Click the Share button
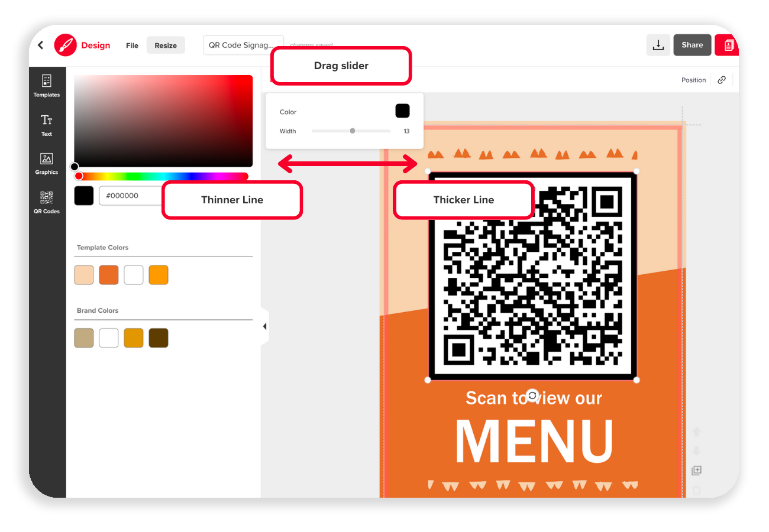Image resolution: width=769 pixels, height=532 pixels. (x=692, y=45)
